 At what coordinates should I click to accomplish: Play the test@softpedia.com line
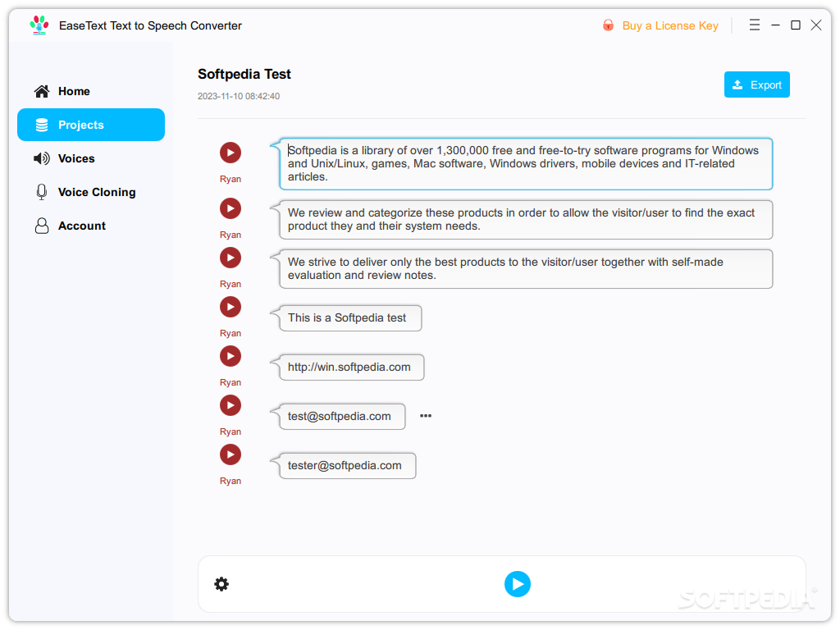coord(231,405)
